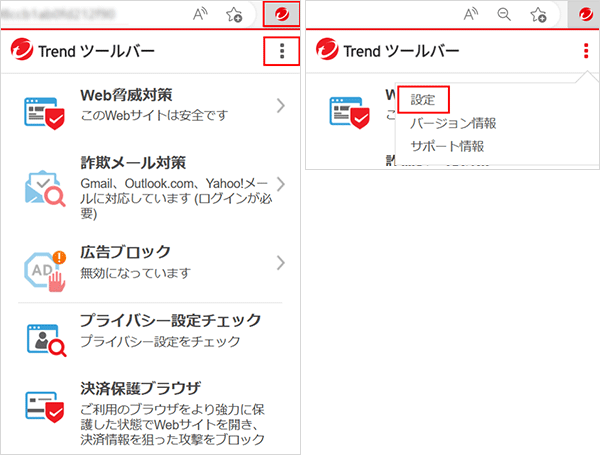Viewport: 600px width, 455px height.
Task: Expand the 詐欺メール対策 chevron arrow
Action: pyautogui.click(x=281, y=184)
